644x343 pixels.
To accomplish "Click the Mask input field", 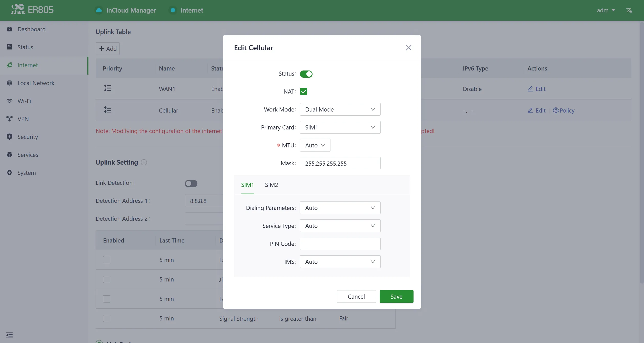I will click(340, 163).
